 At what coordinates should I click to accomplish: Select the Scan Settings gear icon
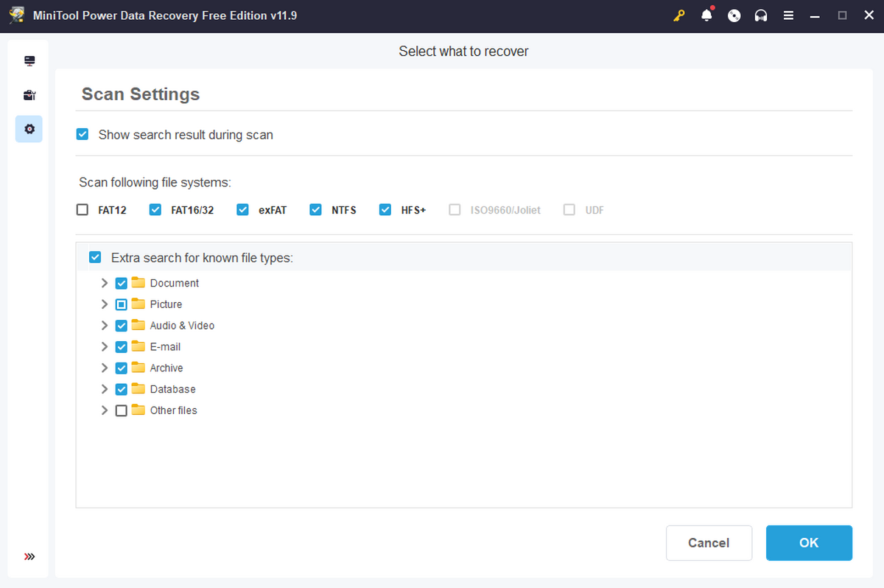click(29, 129)
